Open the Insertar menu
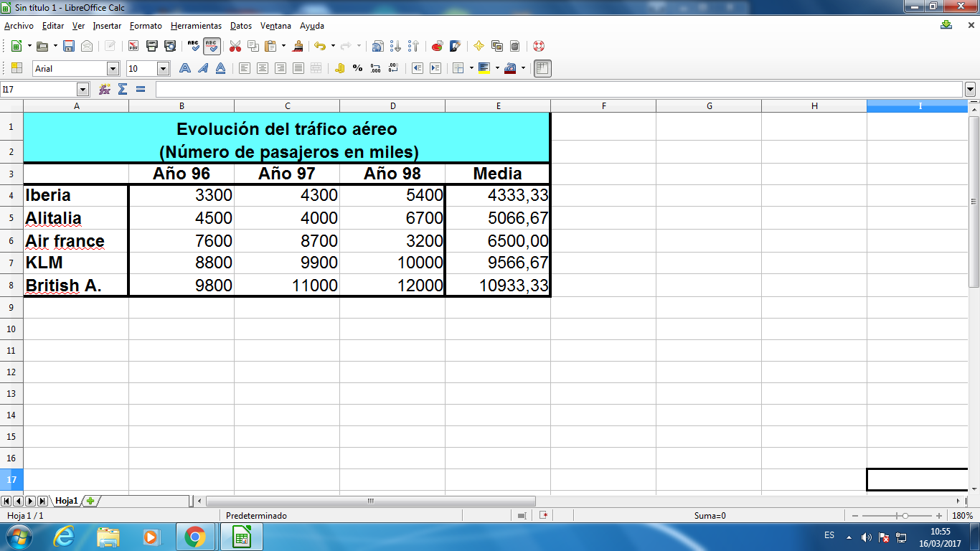Screen dimensions: 980x551 pos(107,26)
